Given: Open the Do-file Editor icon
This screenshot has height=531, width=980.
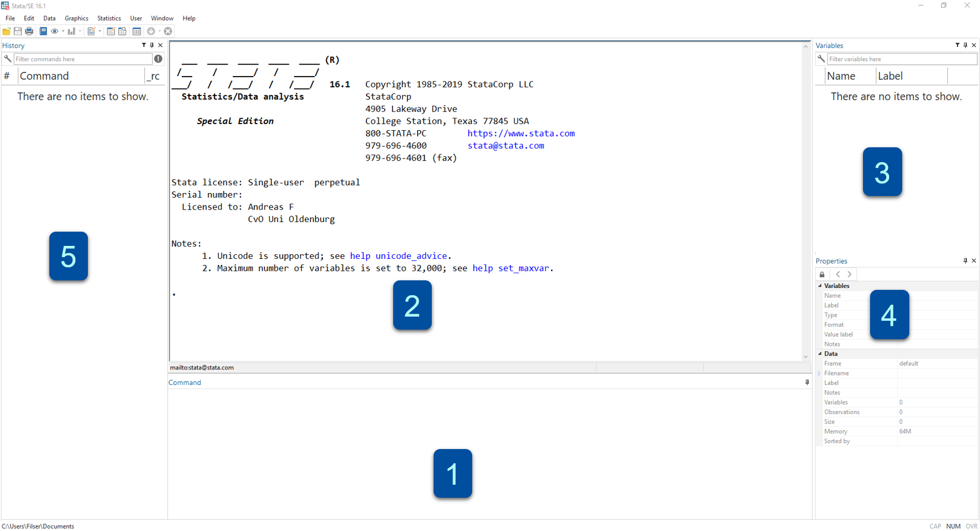Looking at the screenshot, I should [x=91, y=31].
